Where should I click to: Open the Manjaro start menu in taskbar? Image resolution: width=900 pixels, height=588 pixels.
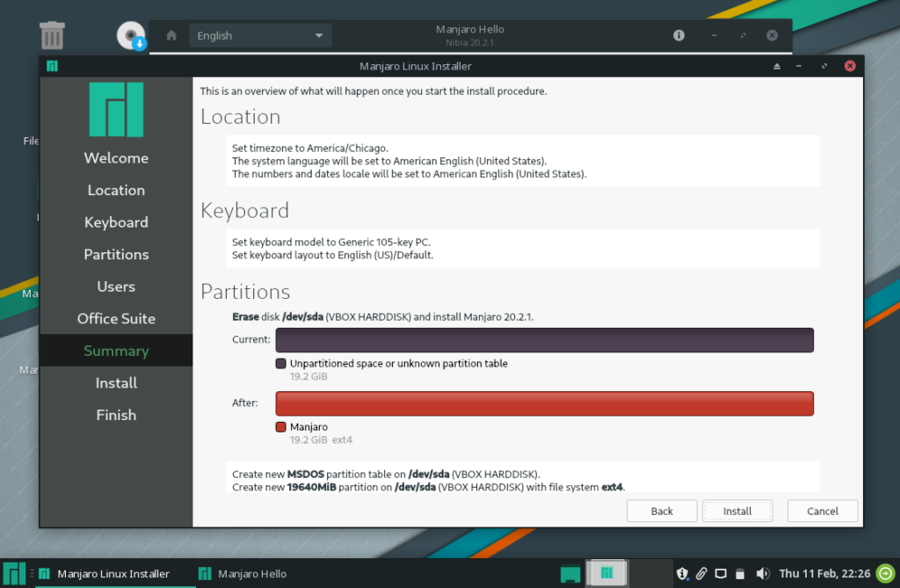coord(14,573)
